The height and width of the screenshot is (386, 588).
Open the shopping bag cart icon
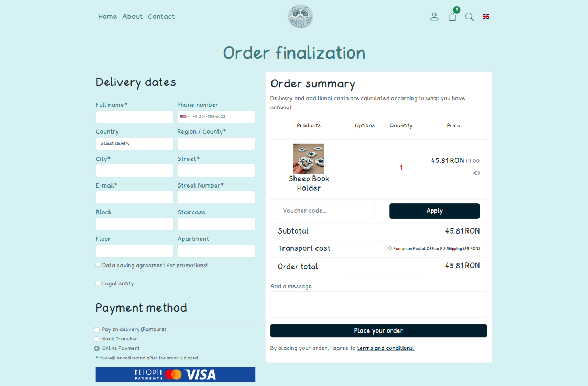(452, 17)
